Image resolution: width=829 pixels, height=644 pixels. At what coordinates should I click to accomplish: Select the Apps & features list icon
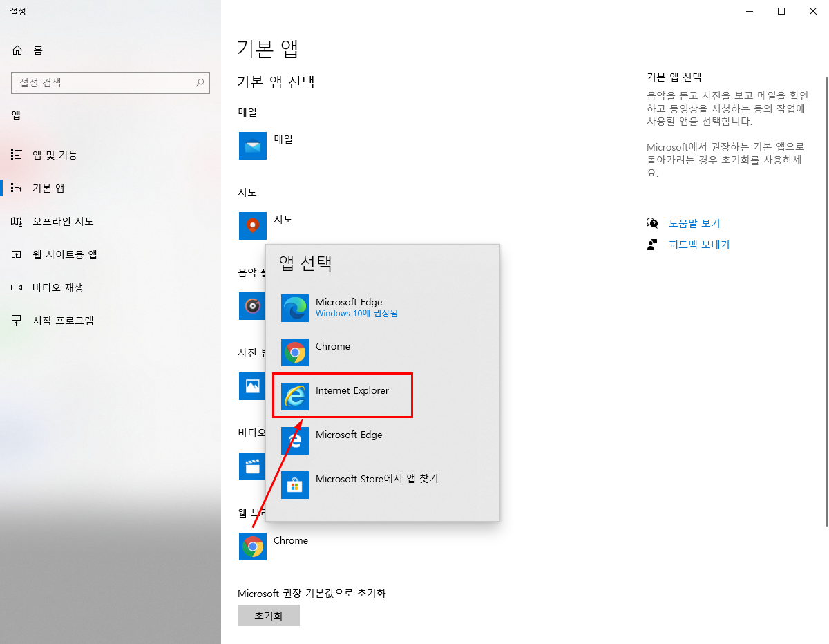tap(17, 155)
